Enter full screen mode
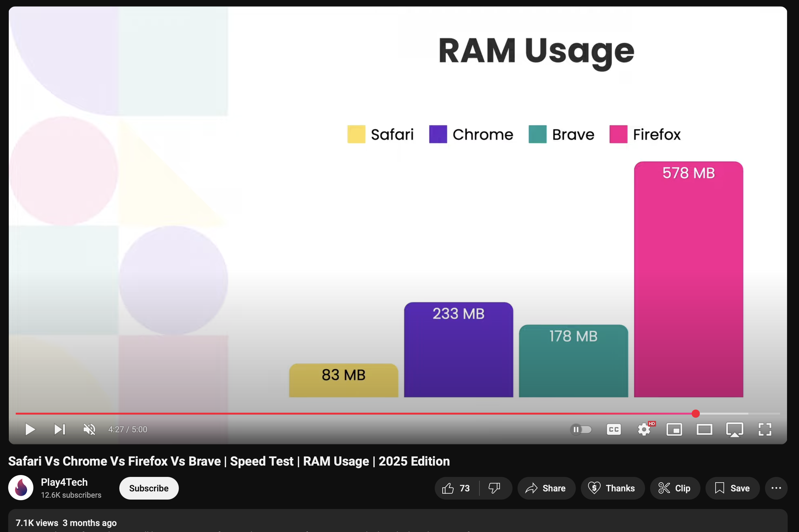The height and width of the screenshot is (532, 799). (x=765, y=429)
